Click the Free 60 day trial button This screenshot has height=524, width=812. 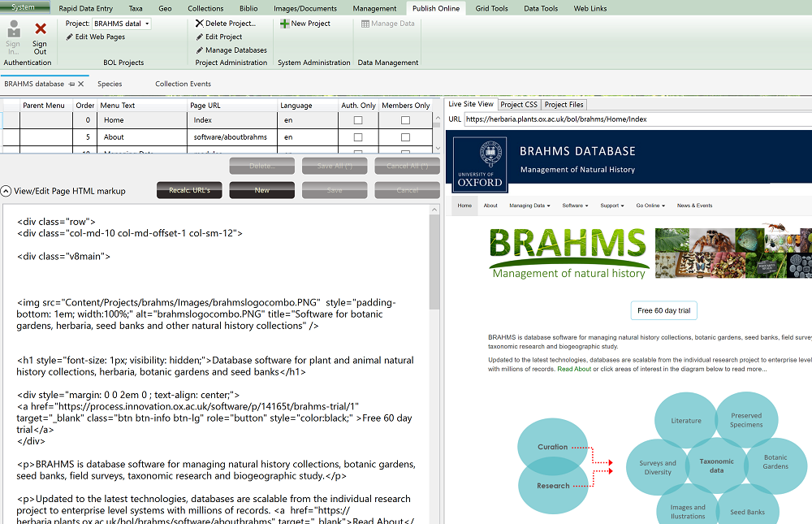664,310
